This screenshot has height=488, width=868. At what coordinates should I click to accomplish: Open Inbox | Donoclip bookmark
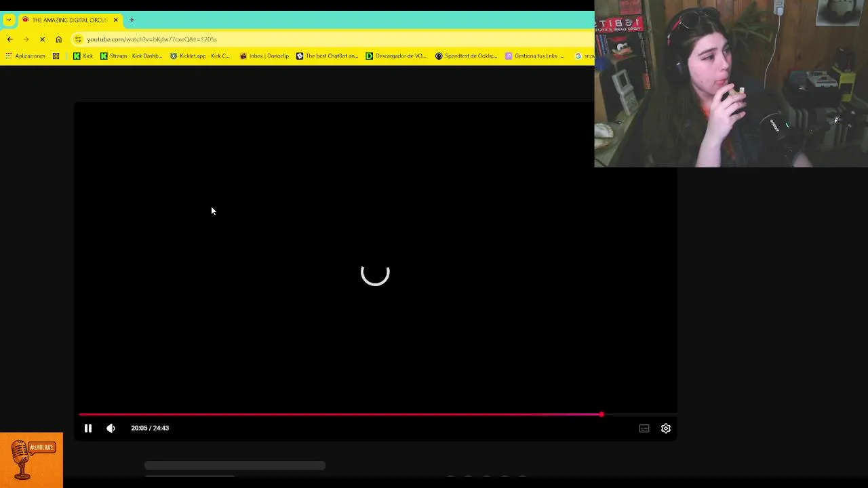coord(264,56)
